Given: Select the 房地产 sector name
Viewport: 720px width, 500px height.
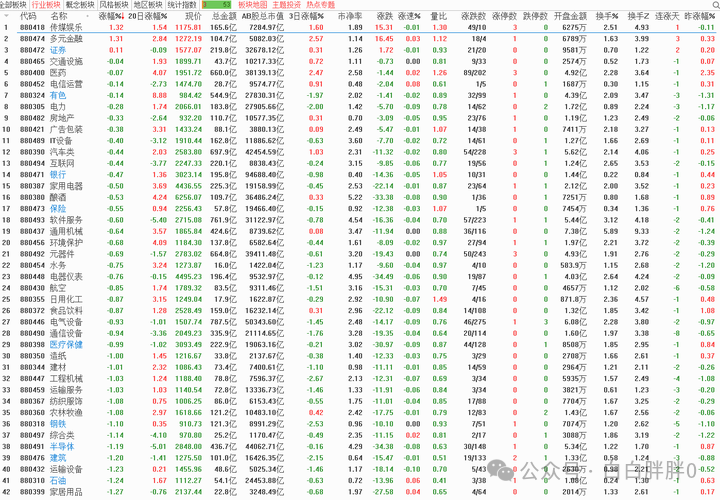Looking at the screenshot, I should pyautogui.click(x=62, y=118).
